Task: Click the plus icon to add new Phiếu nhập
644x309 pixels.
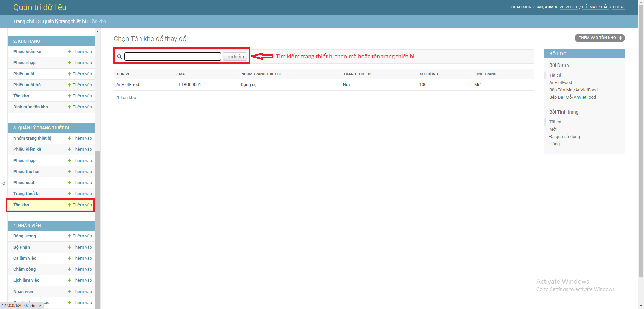Action: (69, 160)
